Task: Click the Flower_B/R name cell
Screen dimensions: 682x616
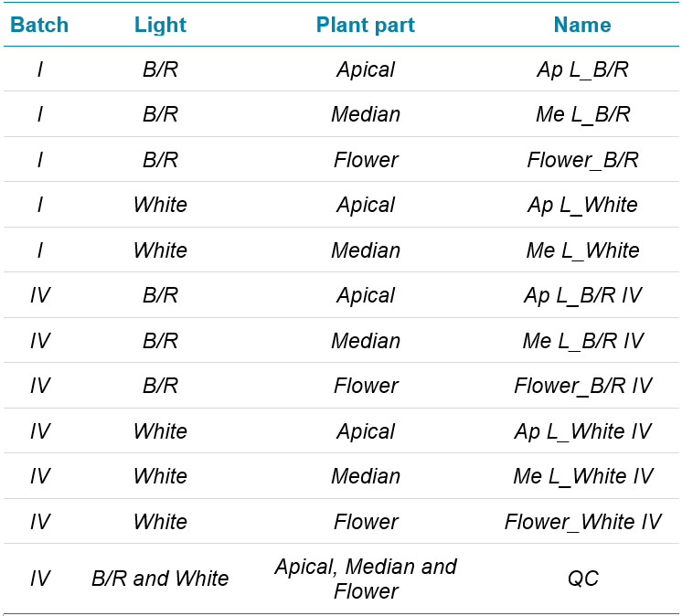Action: [582, 160]
